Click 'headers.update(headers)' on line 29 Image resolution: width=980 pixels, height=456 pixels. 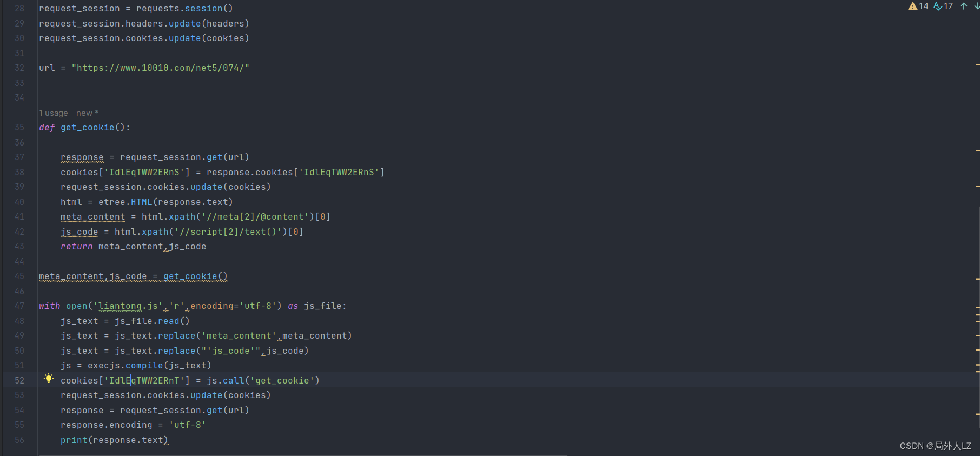(187, 24)
